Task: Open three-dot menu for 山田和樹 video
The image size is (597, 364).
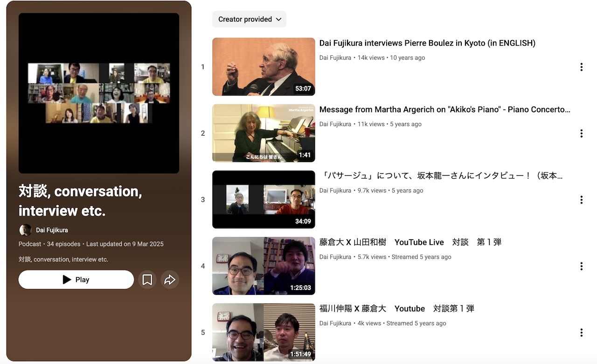Action: click(581, 266)
